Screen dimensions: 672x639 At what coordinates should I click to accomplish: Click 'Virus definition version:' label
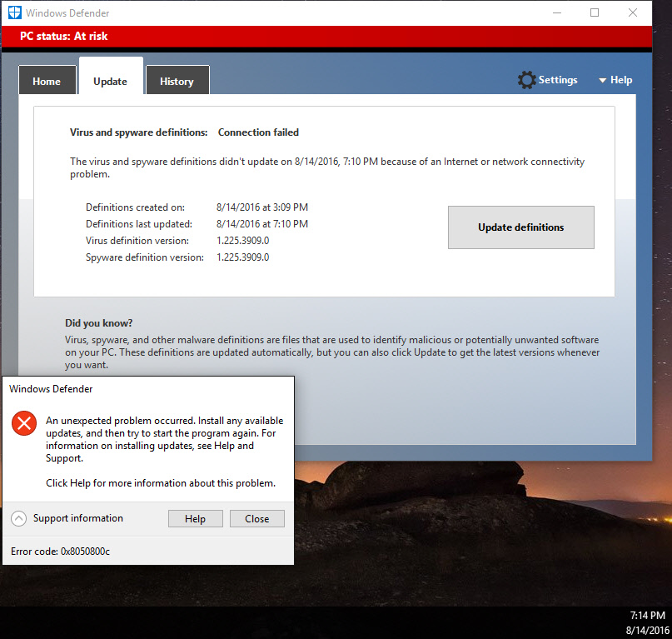137,241
